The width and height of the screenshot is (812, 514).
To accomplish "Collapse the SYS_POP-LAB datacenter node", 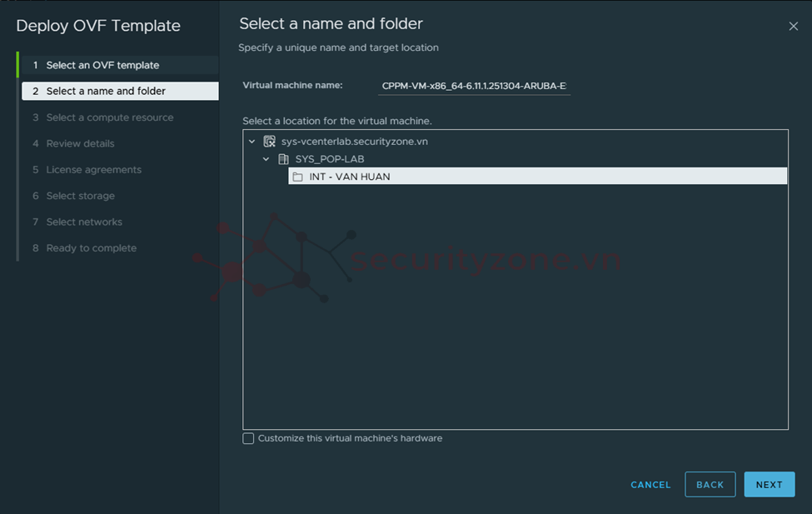I will click(x=267, y=159).
